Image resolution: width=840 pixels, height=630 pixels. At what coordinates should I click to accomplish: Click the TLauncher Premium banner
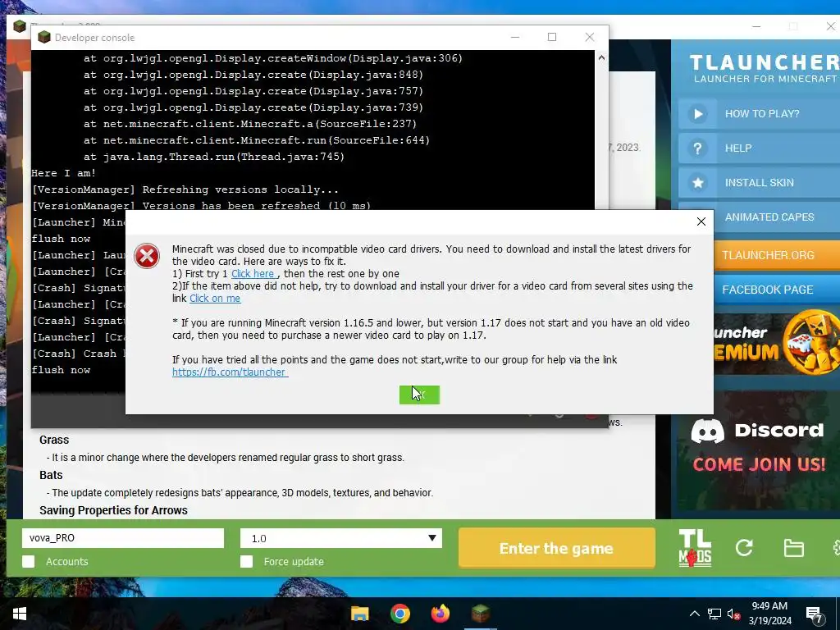coord(777,343)
